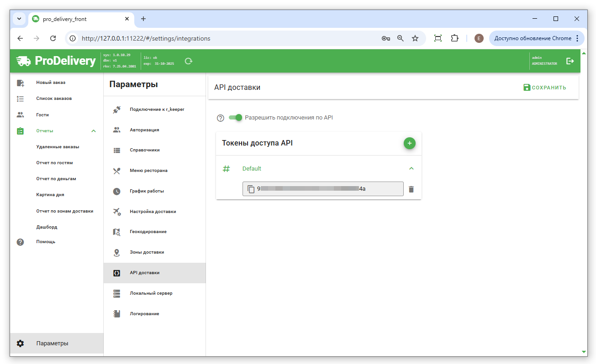The image size is (596, 364).
Task: Click the green add token plus button
Action: (409, 143)
